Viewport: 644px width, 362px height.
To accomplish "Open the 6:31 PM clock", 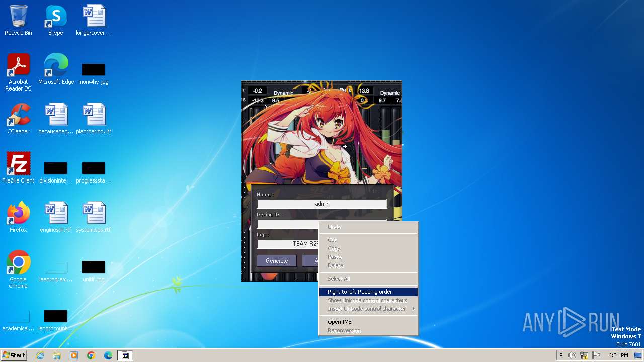I will [618, 355].
